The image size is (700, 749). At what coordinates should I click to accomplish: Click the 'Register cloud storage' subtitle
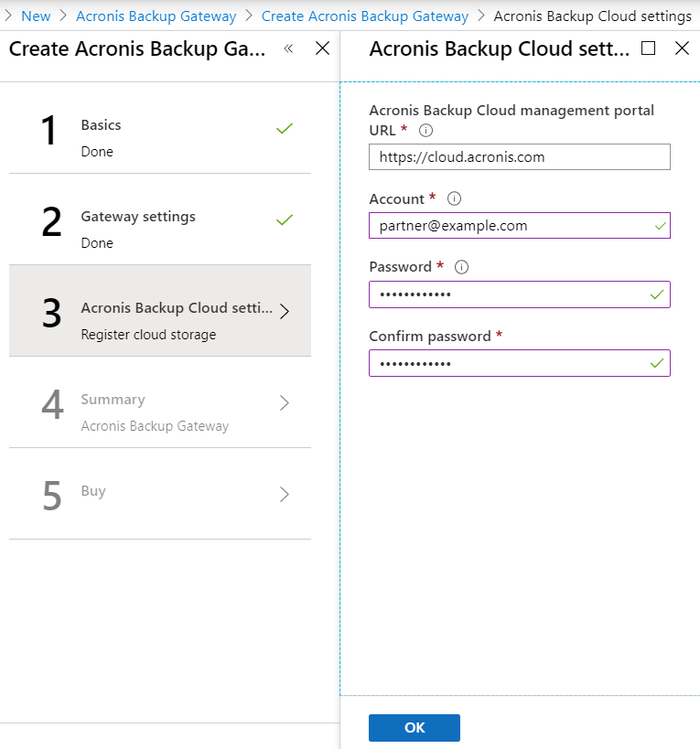[x=148, y=335]
